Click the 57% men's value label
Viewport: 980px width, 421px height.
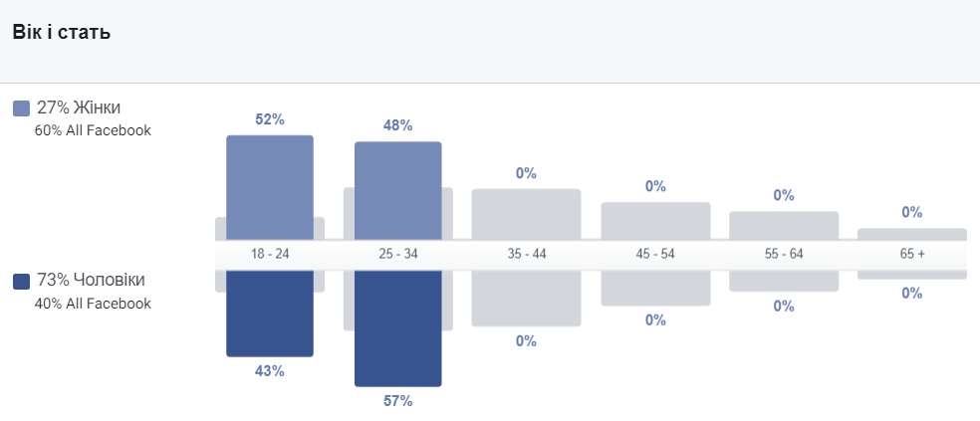click(x=398, y=401)
